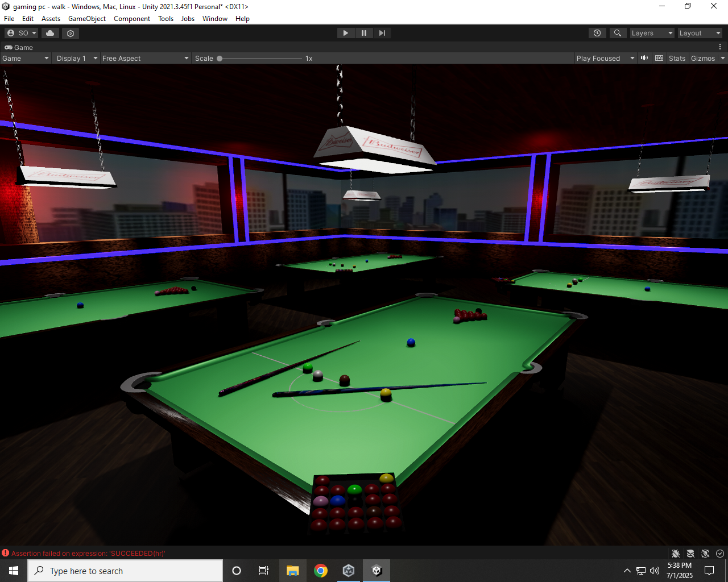Screen dimensions: 728x582
Task: Click the red error icon in status bar
Action: [x=6, y=553]
